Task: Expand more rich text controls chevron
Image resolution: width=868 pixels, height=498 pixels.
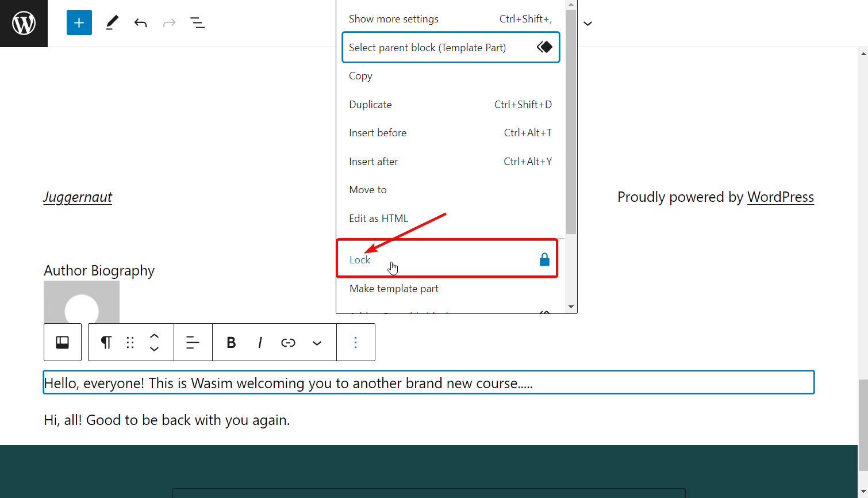Action: click(317, 343)
